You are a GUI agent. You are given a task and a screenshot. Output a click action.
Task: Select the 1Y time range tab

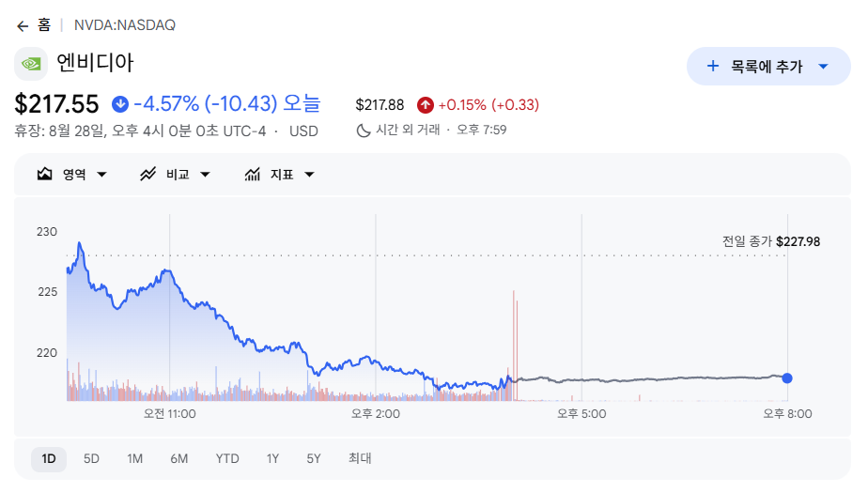coord(272,458)
